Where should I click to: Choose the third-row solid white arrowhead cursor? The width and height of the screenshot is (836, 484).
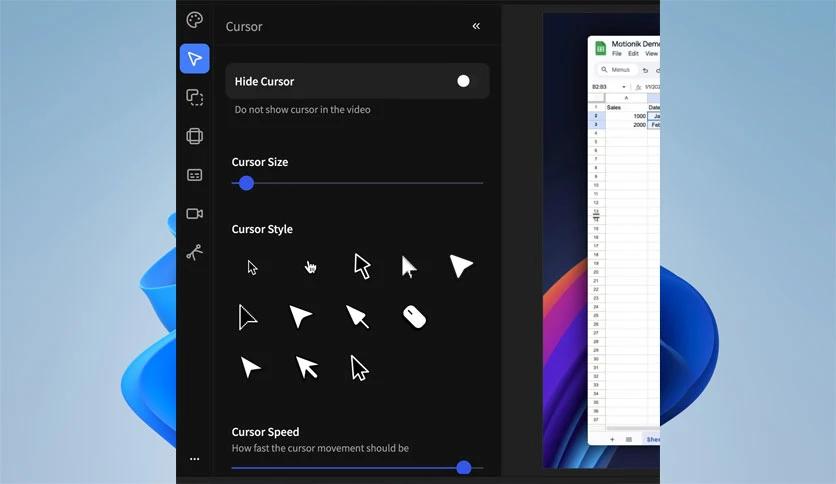(250, 367)
